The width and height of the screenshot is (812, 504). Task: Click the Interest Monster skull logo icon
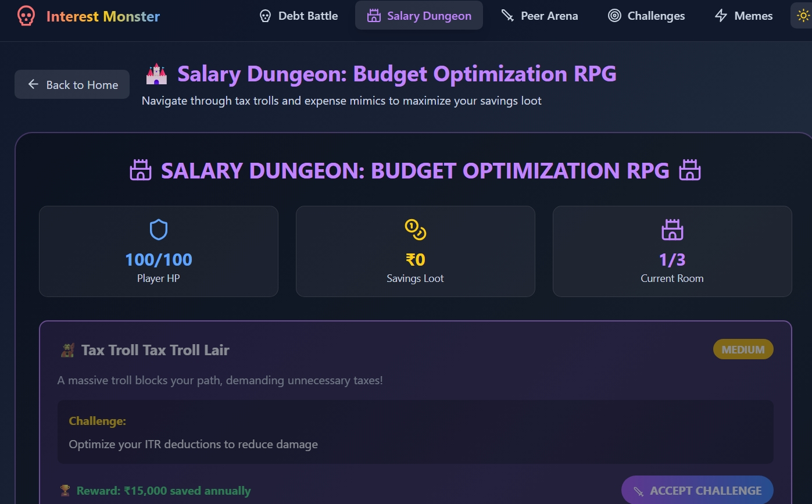[26, 16]
